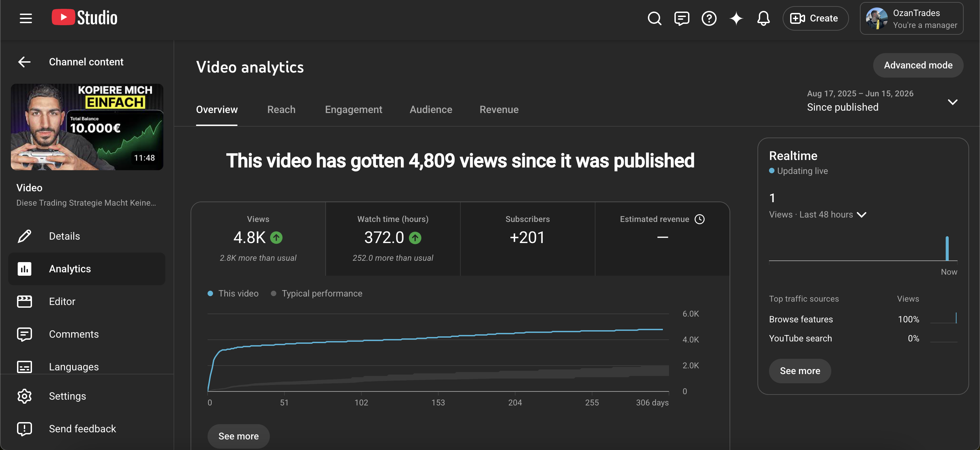Image resolution: width=980 pixels, height=450 pixels.
Task: Open the video thumbnail preview
Action: [87, 127]
